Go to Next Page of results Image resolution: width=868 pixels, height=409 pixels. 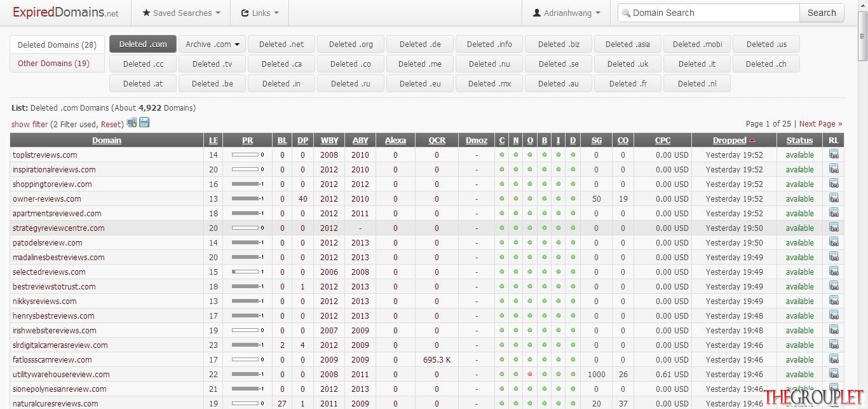coord(820,124)
